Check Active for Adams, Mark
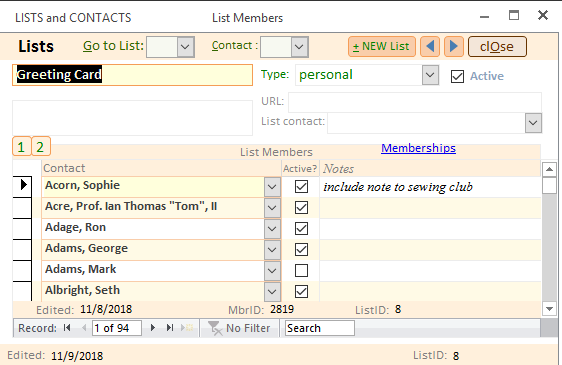 (x=301, y=270)
